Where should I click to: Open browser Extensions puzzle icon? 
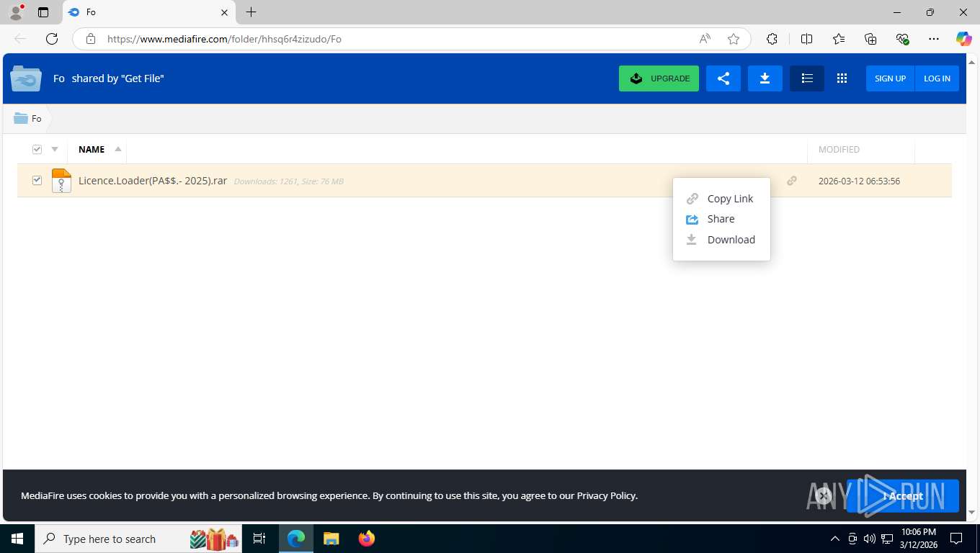pyautogui.click(x=772, y=39)
